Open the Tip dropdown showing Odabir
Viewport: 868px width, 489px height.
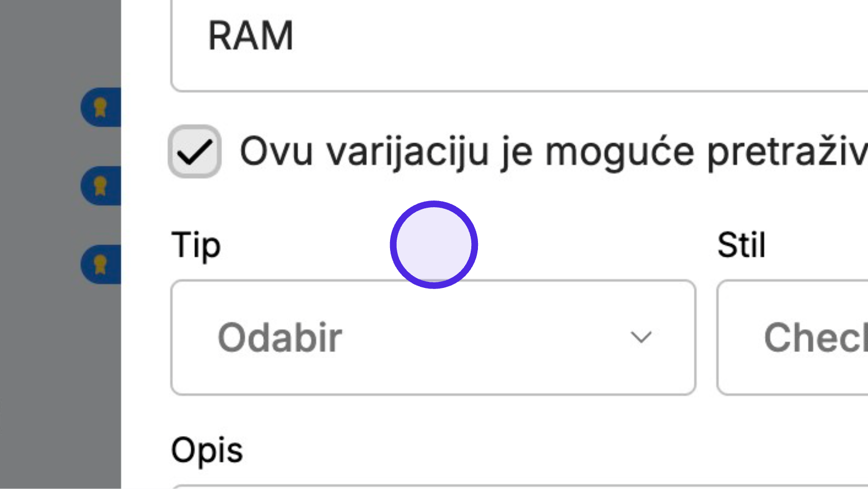tap(433, 338)
